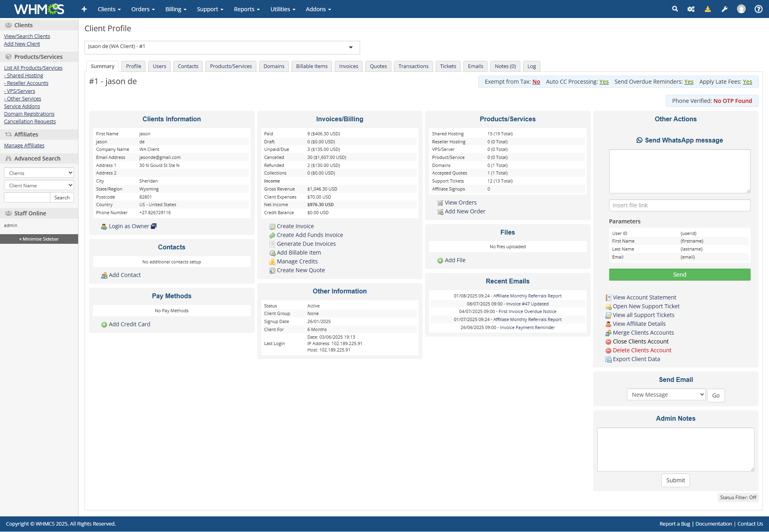This screenshot has height=532, width=769.
Task: Open the help question mark icon
Action: point(758,9)
